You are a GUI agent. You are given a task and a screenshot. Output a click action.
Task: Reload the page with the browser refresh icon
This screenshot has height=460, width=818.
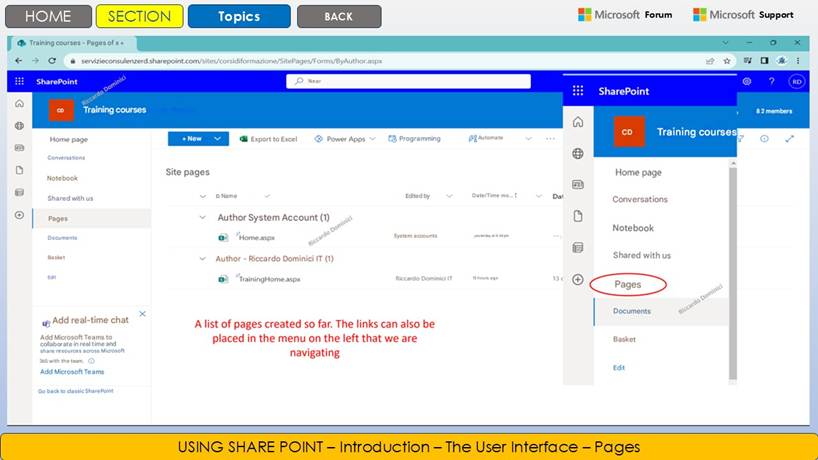click(52, 60)
